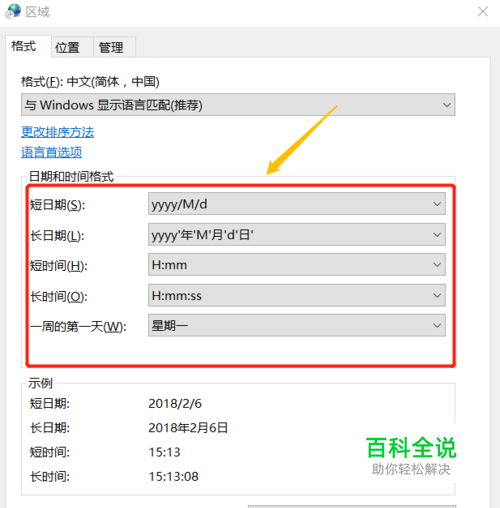Click the 短时间(H): field label
500x508 pixels.
click(x=59, y=266)
